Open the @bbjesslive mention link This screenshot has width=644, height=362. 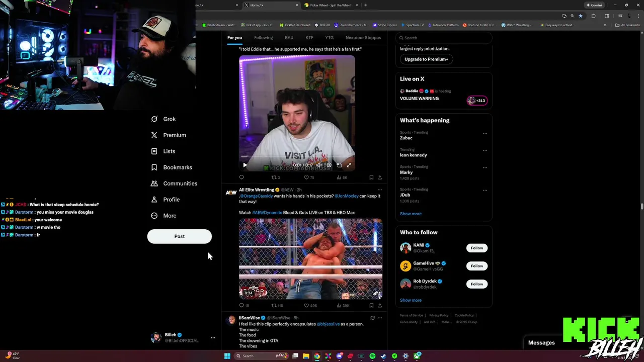tap(328, 324)
